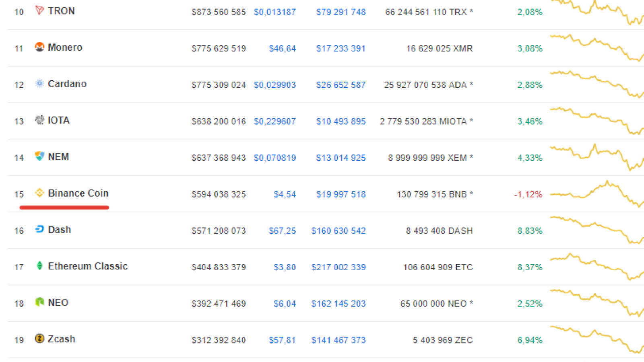Click the Zcash coin logo icon
The height and width of the screenshot is (362, 644).
(x=39, y=339)
